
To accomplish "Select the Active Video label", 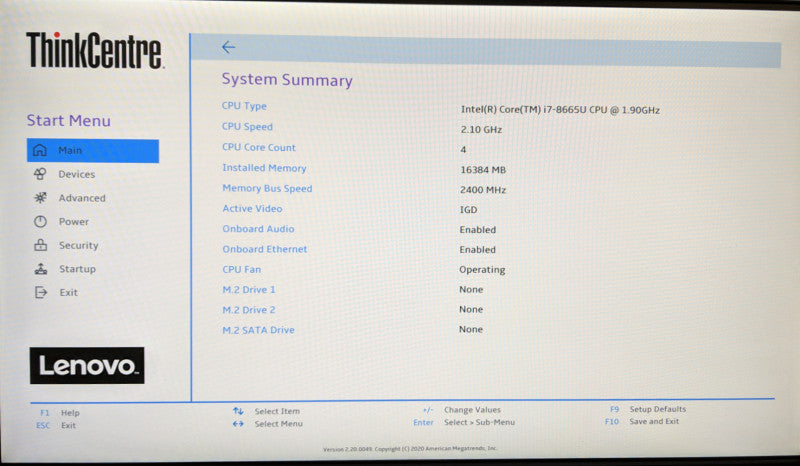I will pyautogui.click(x=252, y=208).
